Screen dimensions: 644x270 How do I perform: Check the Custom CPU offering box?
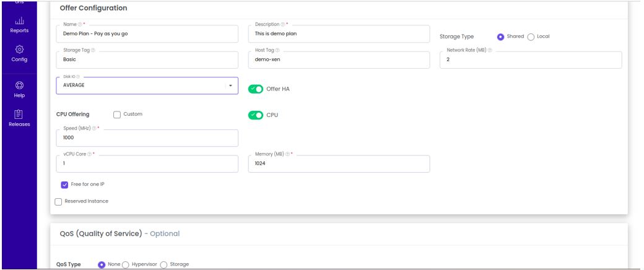click(x=117, y=115)
